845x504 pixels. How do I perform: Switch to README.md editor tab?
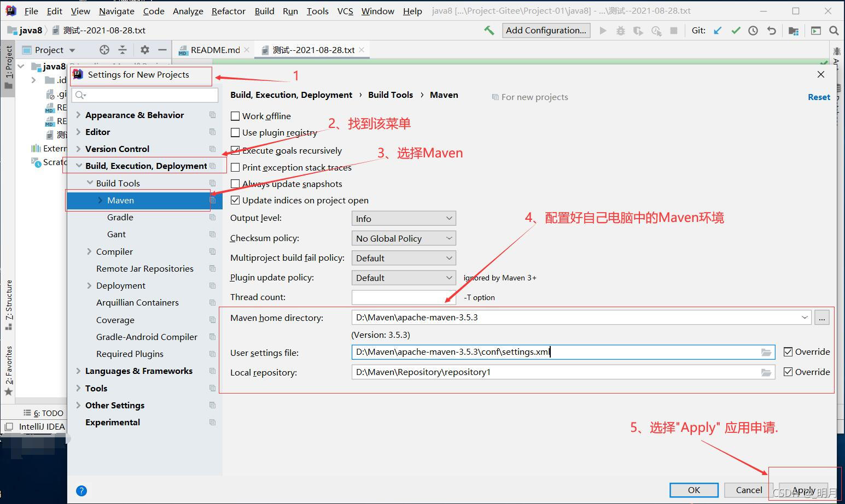pos(215,50)
